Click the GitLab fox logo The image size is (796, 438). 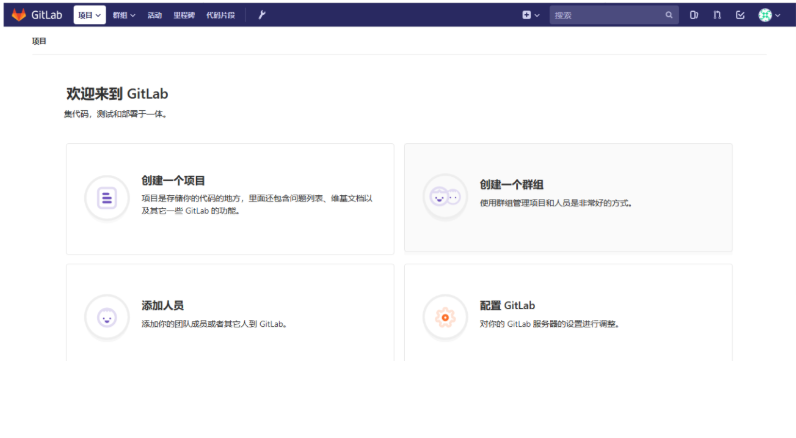(x=19, y=15)
